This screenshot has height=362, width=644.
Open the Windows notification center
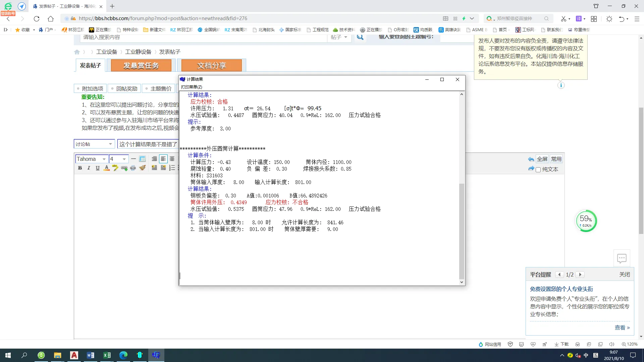[x=633, y=355]
